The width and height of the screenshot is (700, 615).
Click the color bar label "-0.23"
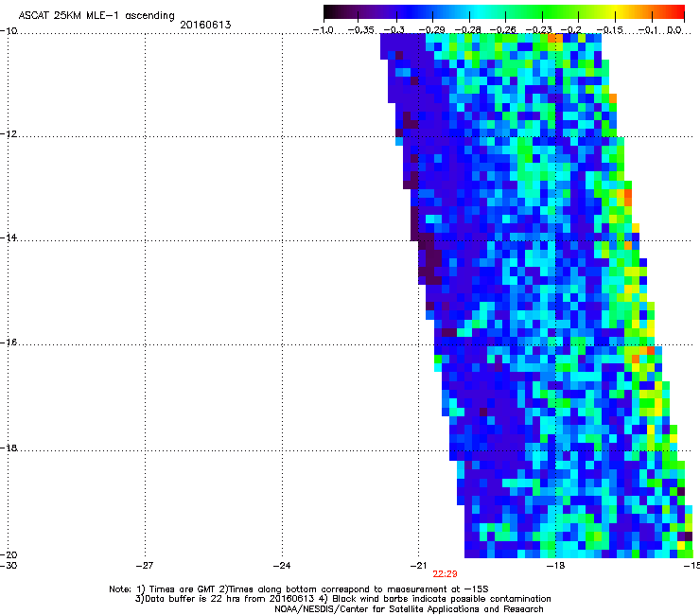click(x=539, y=30)
